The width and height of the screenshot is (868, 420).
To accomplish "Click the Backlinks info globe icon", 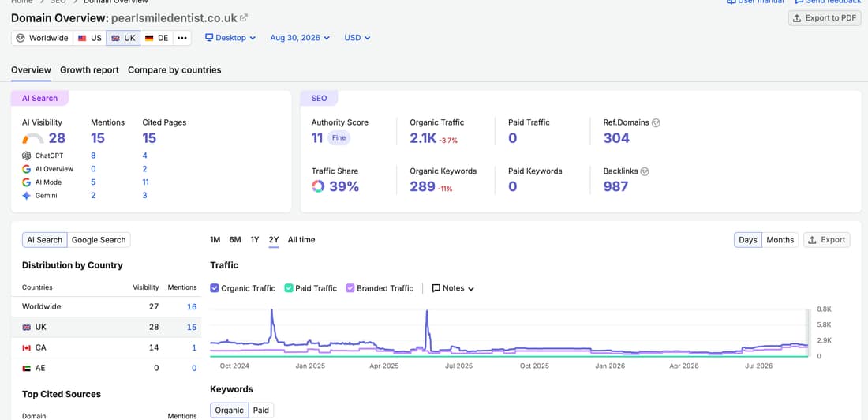I will (645, 171).
